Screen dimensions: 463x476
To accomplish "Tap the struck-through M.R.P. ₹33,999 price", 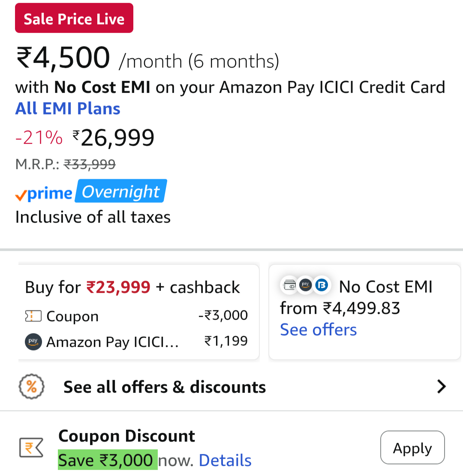I will point(89,164).
